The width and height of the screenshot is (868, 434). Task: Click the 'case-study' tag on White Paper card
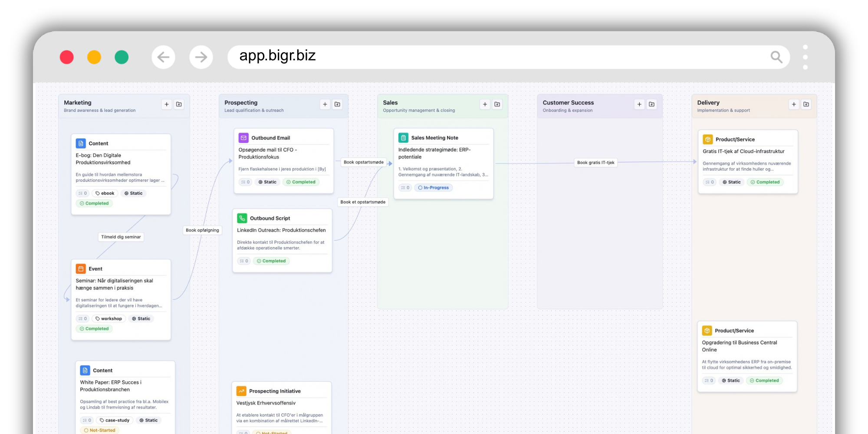pos(115,420)
